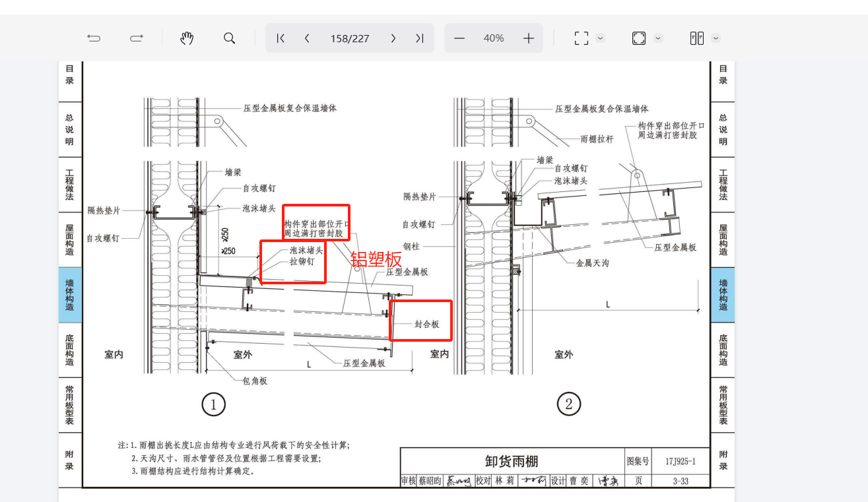Click the 40% zoom level value

tap(494, 38)
